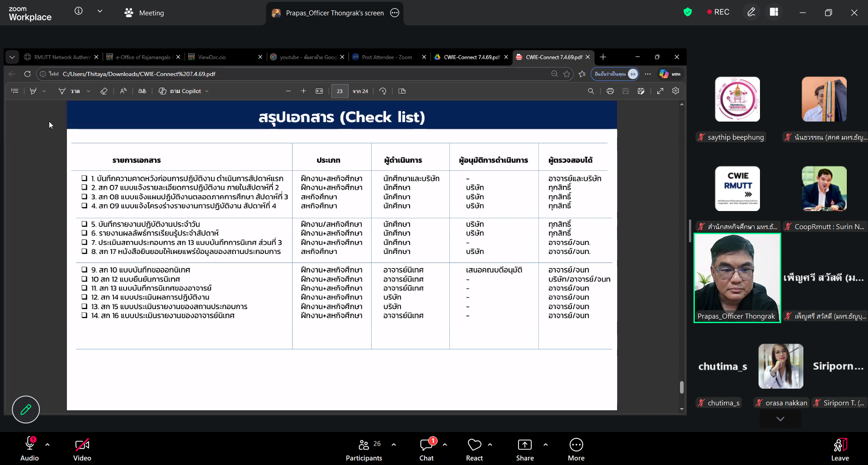
Task: Click the Zoom annotate pencil icon
Action: point(751,12)
